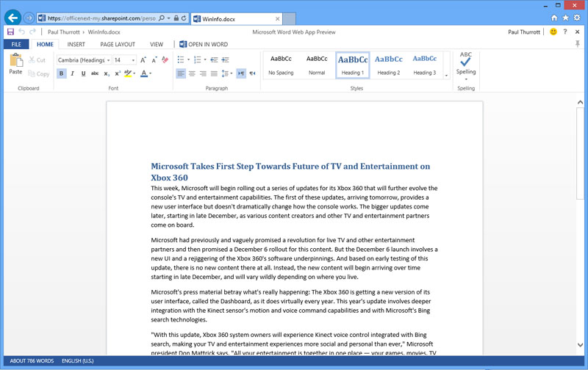
Task: Apply the Heading 2 style
Action: coord(389,65)
